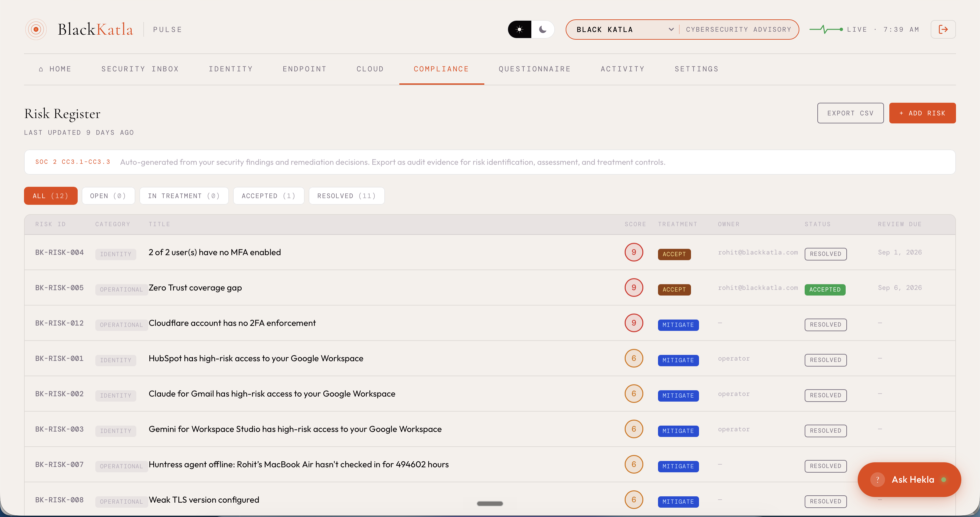The image size is (980, 517).
Task: Filter risks by Accepted (1)
Action: point(269,196)
